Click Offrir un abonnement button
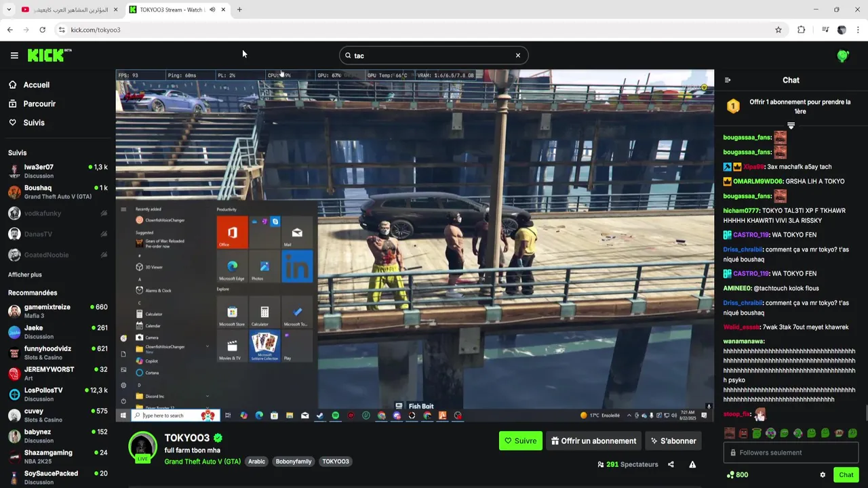The image size is (868, 488). tap(594, 441)
